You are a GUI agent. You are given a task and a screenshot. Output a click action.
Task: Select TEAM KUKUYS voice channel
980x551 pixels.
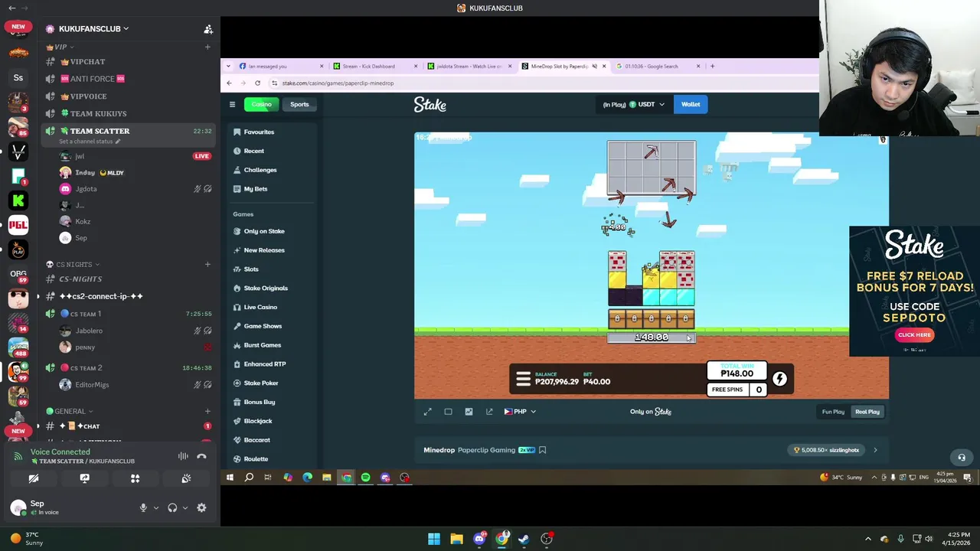pos(127,113)
